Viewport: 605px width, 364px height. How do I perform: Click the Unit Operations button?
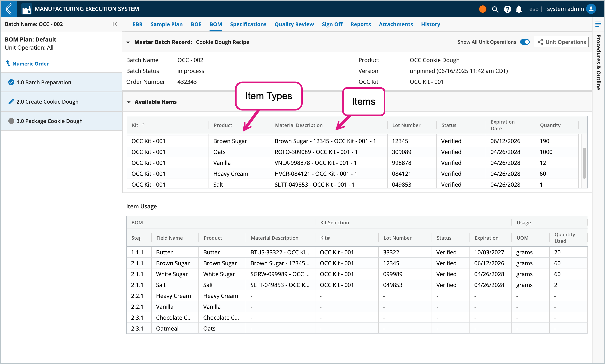[561, 42]
